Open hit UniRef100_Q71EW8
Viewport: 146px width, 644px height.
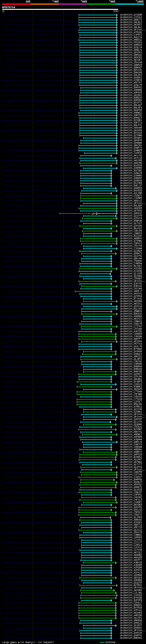(x=131, y=15)
